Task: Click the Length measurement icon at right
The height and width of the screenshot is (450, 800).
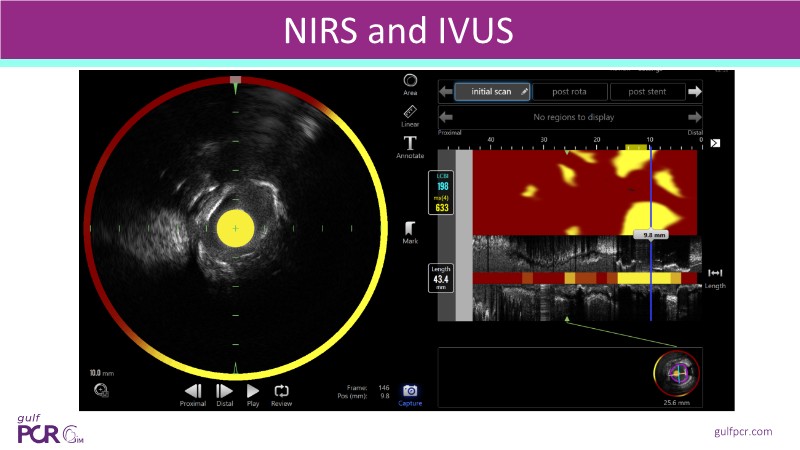Action: point(715,273)
